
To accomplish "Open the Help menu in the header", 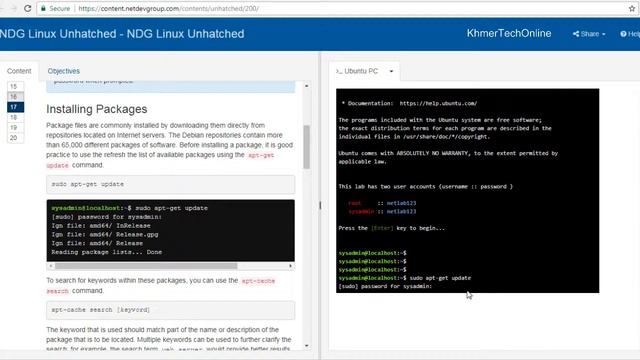I will pos(630,34).
